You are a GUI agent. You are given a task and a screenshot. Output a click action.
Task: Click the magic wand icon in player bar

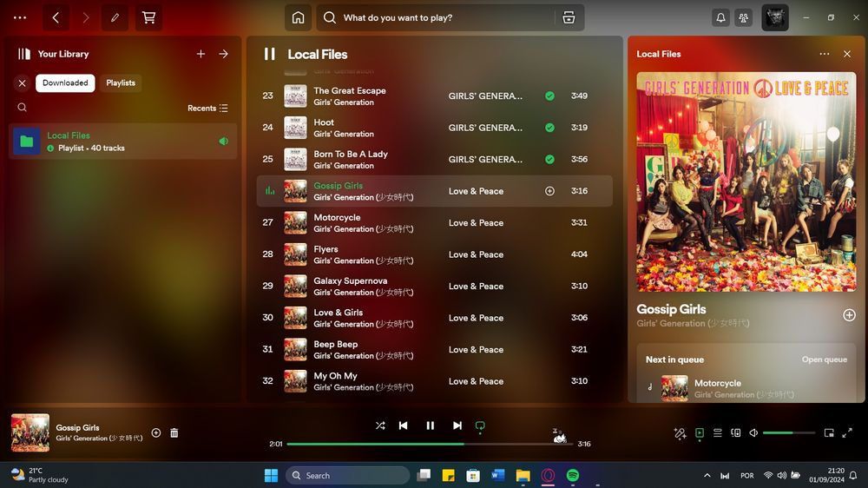[681, 433]
